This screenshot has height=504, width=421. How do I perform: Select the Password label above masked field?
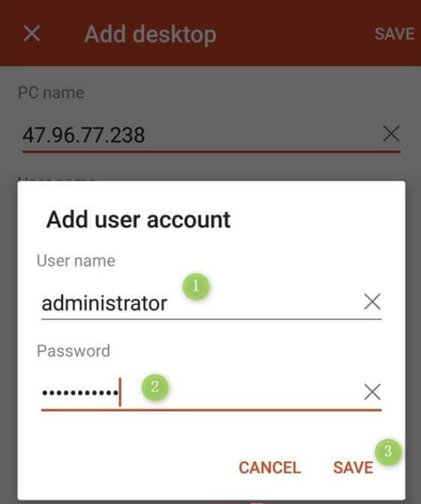74,351
